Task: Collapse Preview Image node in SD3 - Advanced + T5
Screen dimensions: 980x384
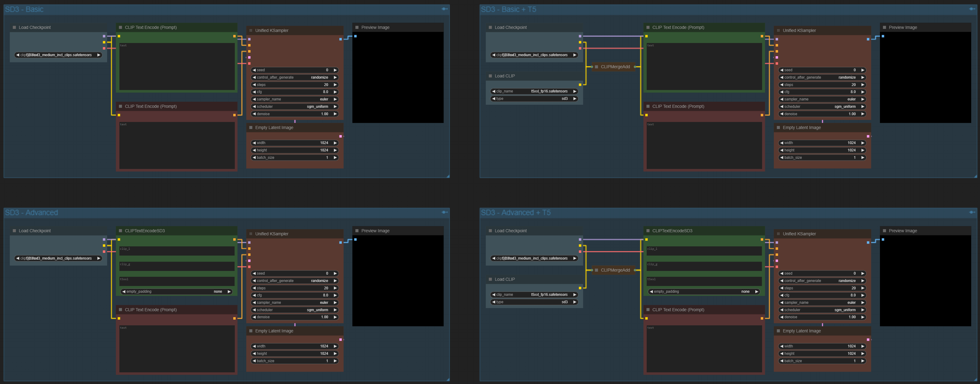Action: tap(885, 231)
